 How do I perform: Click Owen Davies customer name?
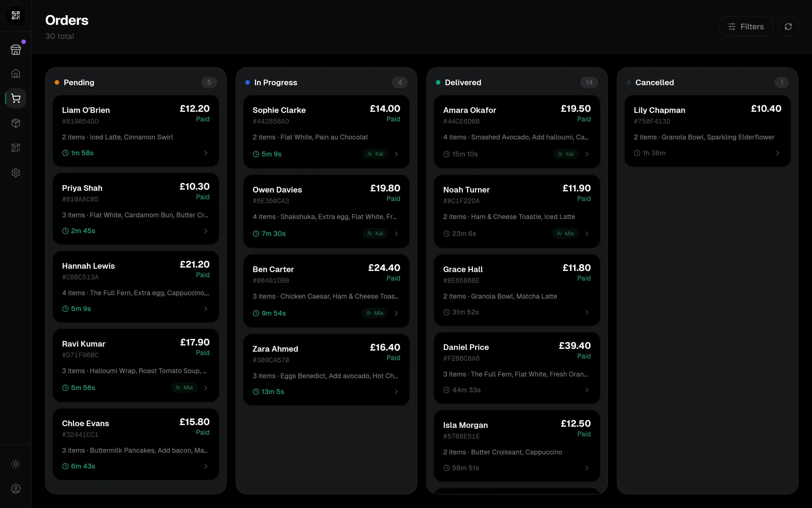tap(277, 190)
